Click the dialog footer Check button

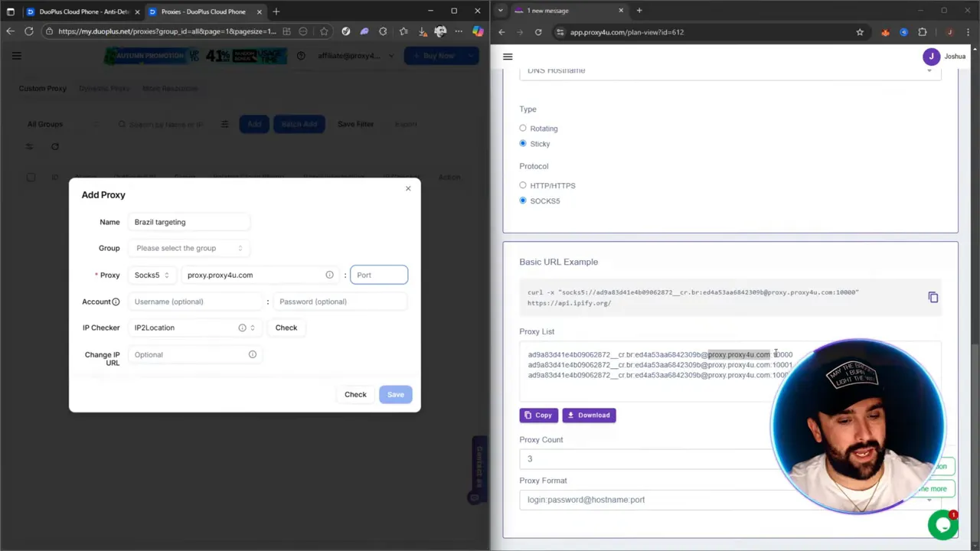click(355, 394)
